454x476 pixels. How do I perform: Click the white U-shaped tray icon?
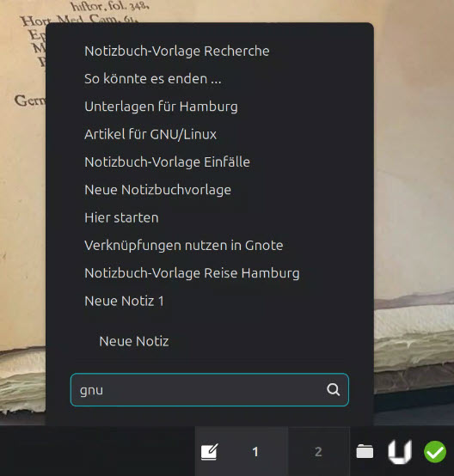[x=400, y=452]
